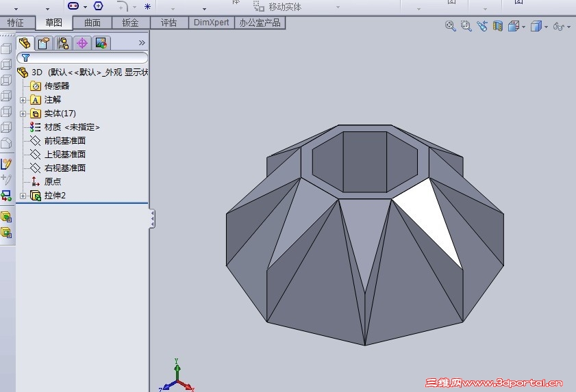Open the PropertyManager tab
This screenshot has height=392, width=576.
44,43
